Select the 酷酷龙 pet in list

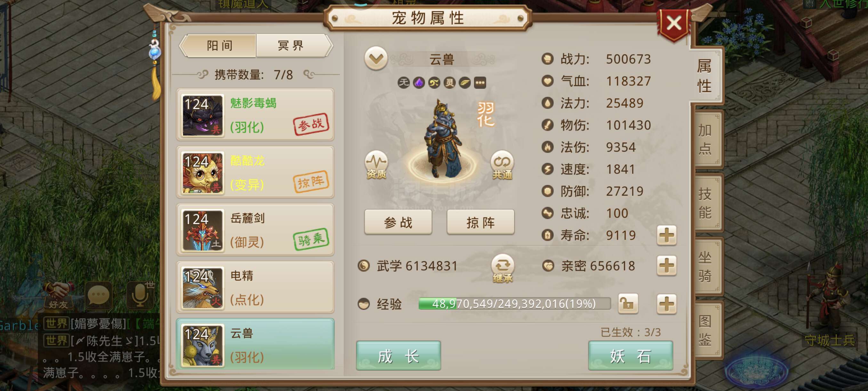coord(255,172)
